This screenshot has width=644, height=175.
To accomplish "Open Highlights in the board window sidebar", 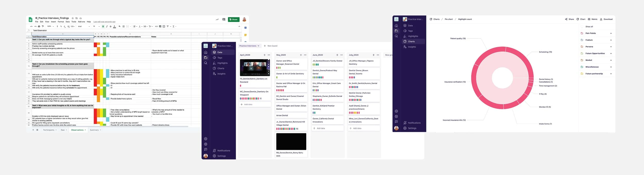I will click(x=222, y=63).
